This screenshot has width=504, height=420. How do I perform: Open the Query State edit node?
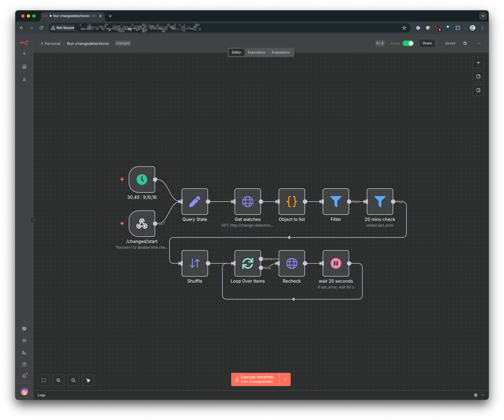click(x=195, y=202)
